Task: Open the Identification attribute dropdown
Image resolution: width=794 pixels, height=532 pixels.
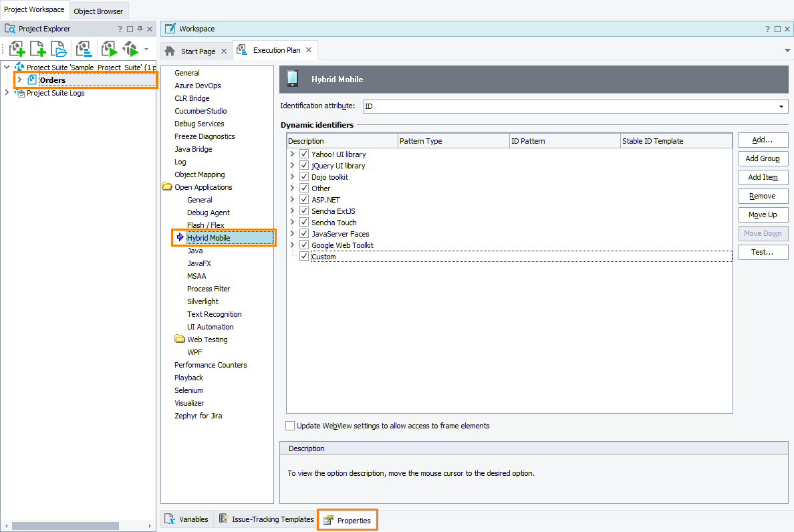Action: [782, 106]
